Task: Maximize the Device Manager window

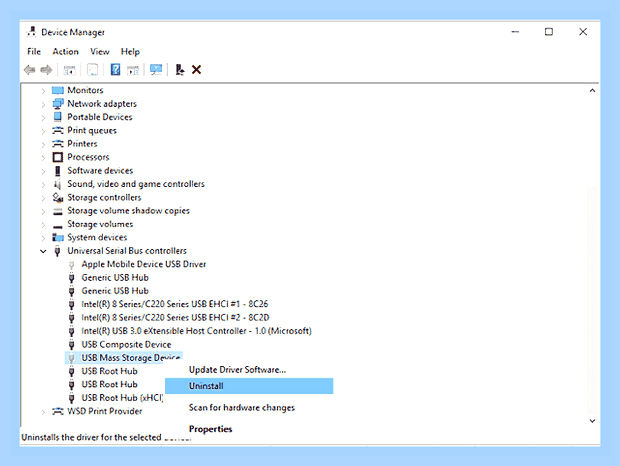Action: pyautogui.click(x=548, y=32)
